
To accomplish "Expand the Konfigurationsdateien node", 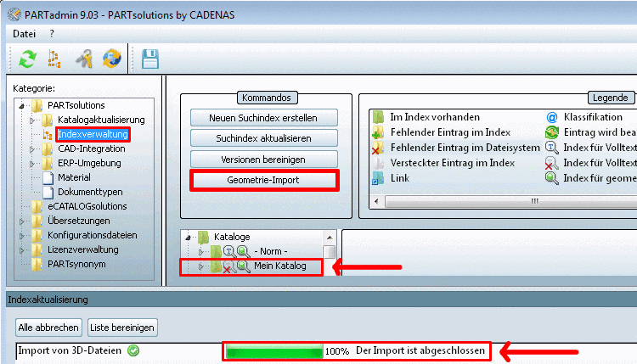I will pos(22,236).
